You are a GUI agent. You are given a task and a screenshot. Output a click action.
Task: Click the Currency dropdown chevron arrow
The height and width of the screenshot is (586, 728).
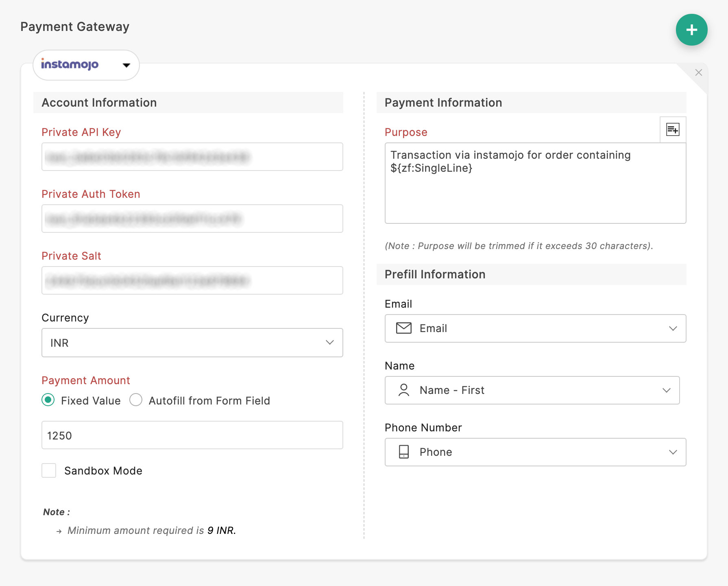point(330,343)
